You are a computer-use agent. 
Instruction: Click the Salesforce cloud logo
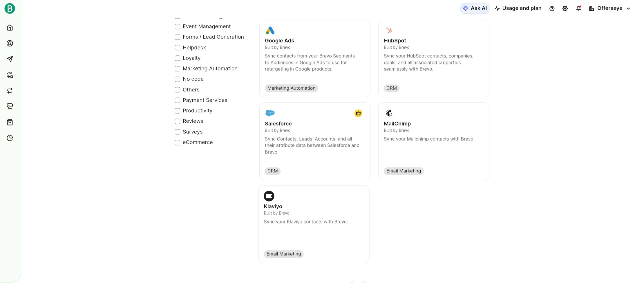pyautogui.click(x=270, y=113)
